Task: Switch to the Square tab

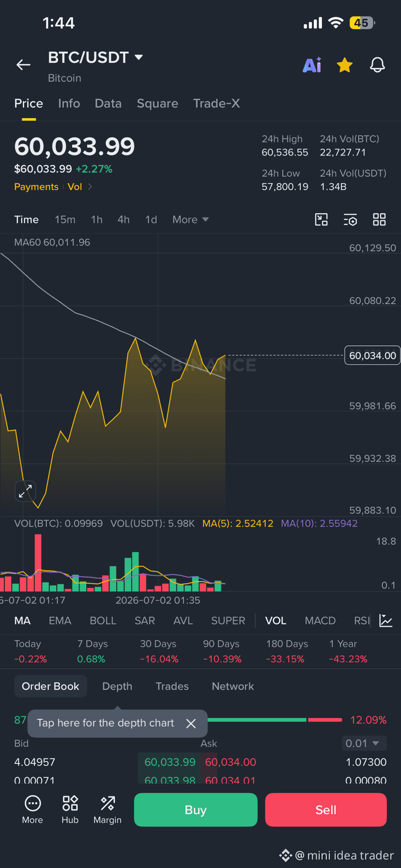Action: coord(157,103)
